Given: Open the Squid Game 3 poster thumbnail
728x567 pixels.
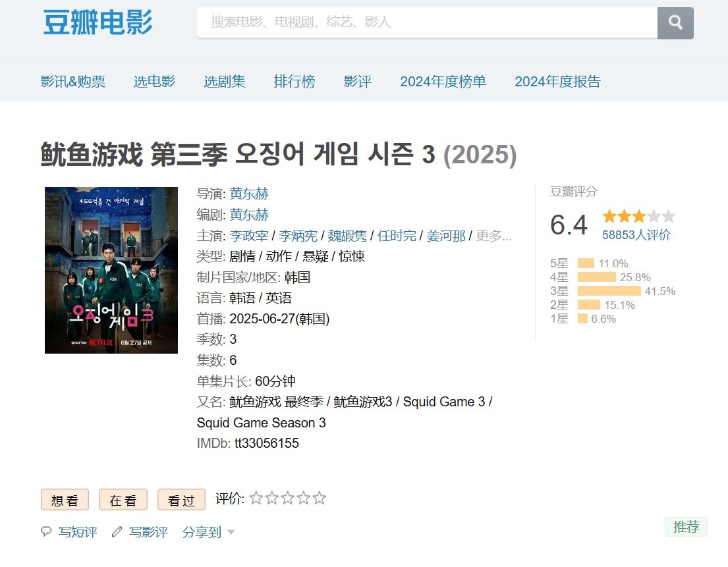Looking at the screenshot, I should 111,270.
